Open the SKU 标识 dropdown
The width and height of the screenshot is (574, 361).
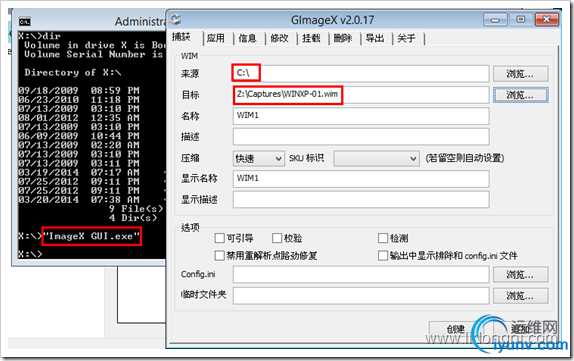(x=376, y=159)
